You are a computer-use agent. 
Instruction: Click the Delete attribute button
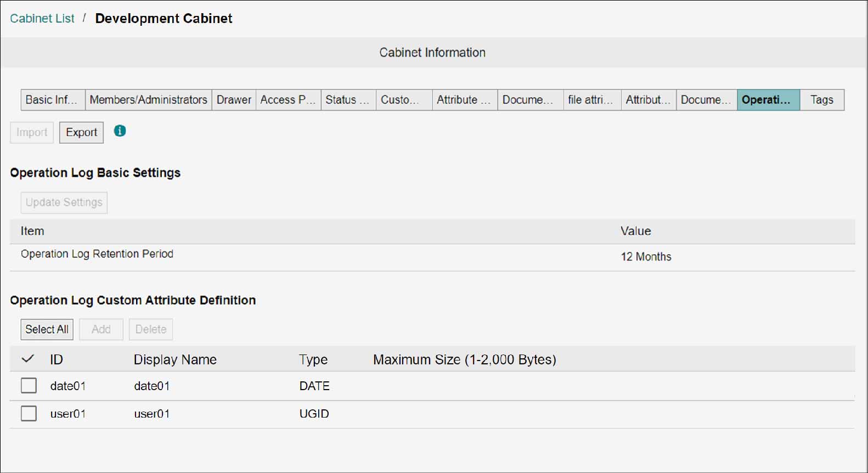click(x=151, y=329)
